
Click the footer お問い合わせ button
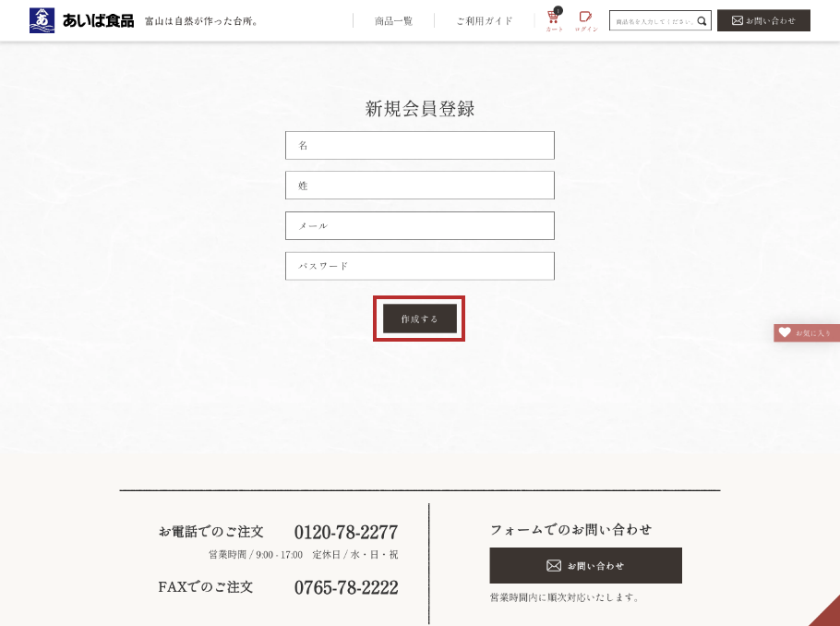point(585,565)
